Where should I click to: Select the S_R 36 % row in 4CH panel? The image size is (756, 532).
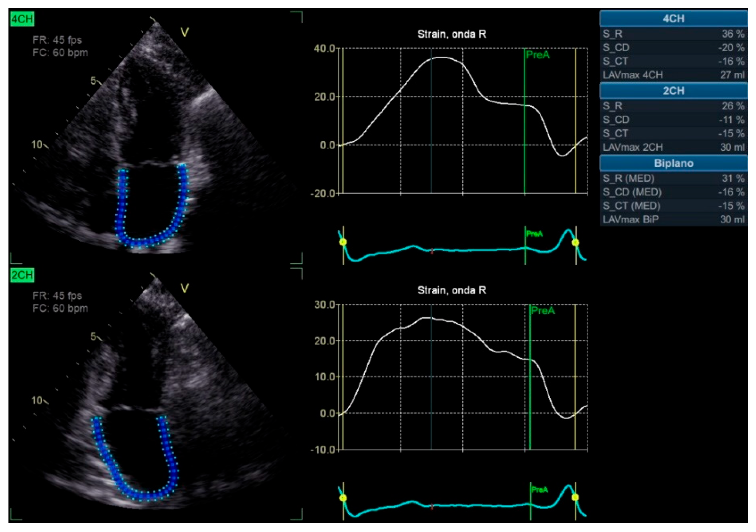(x=673, y=34)
